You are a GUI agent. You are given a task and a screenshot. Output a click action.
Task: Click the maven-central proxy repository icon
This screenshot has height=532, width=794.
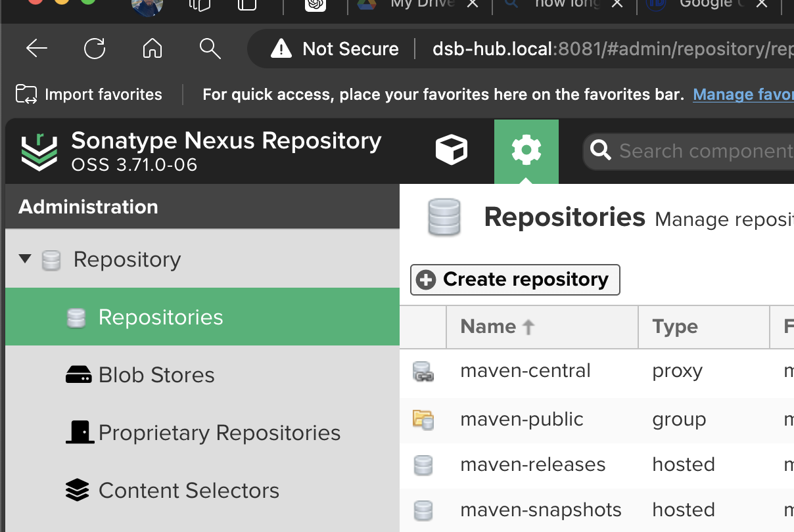423,372
